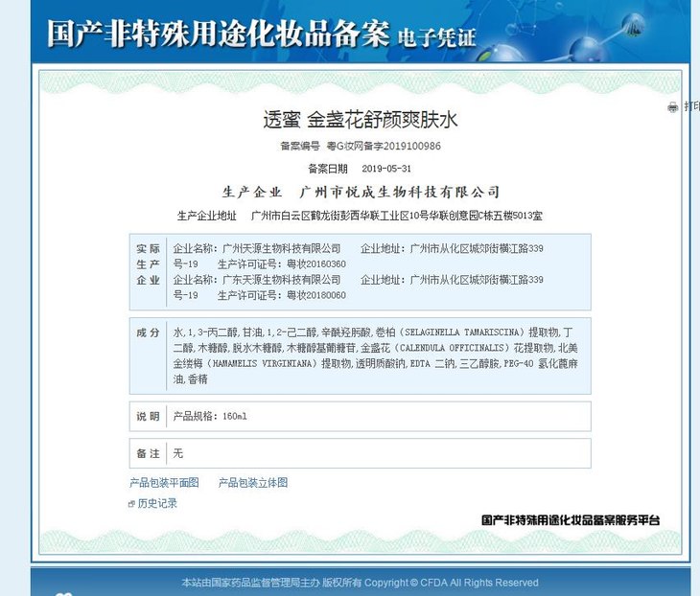Expand the 历史记录 history section
Screen dimensions: 700x596
156,503
